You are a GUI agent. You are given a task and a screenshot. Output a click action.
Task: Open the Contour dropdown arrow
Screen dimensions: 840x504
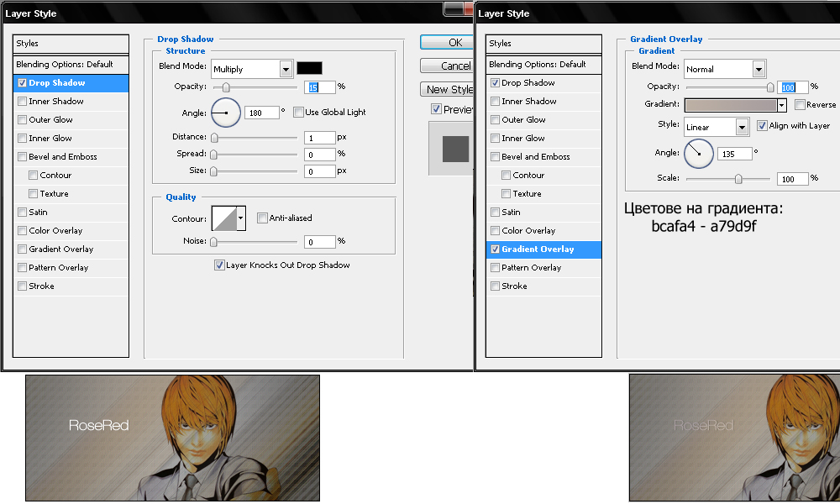(241, 218)
